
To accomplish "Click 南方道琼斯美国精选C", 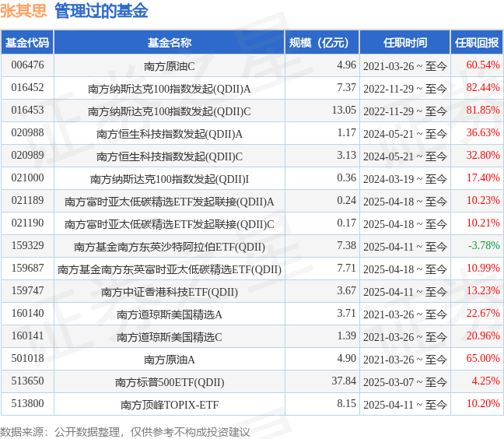I will (x=170, y=337).
